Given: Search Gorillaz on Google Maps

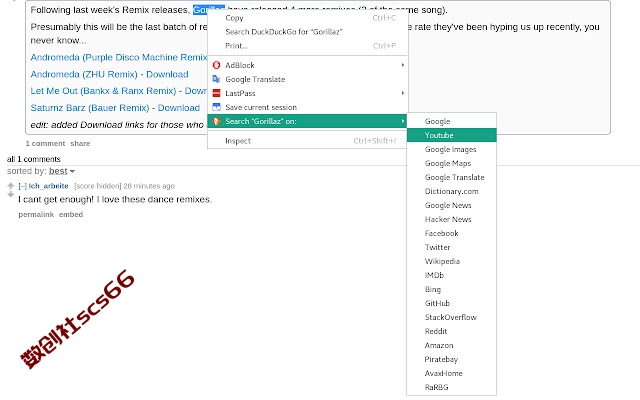Looking at the screenshot, I should [452, 163].
